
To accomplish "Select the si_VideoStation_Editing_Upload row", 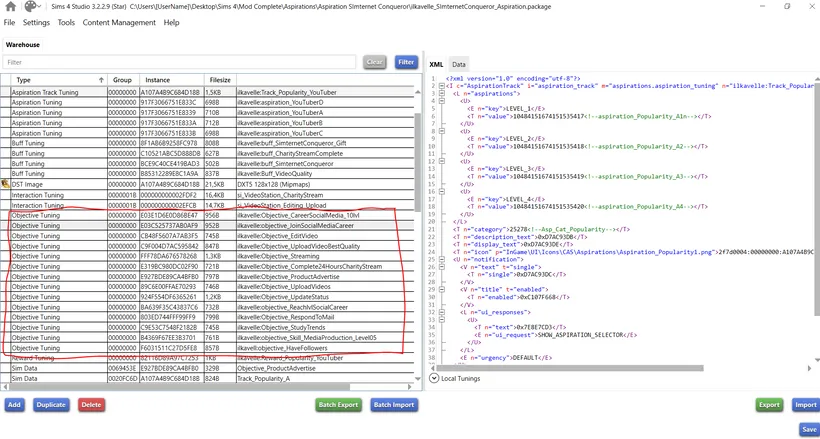I will [x=208, y=205].
